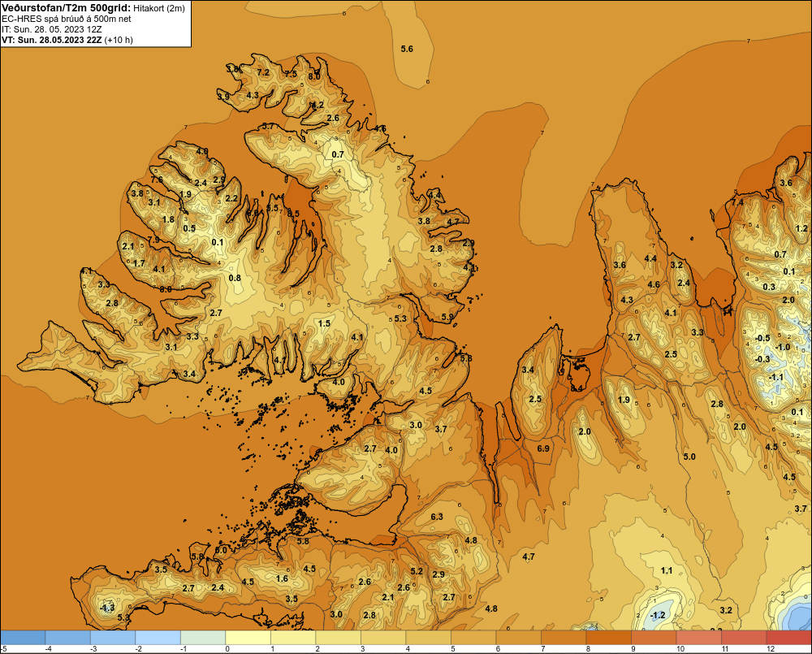The height and width of the screenshot is (654, 812).
Task: Click the temperature value '8.4' near the fjord
Action: coord(577,388)
